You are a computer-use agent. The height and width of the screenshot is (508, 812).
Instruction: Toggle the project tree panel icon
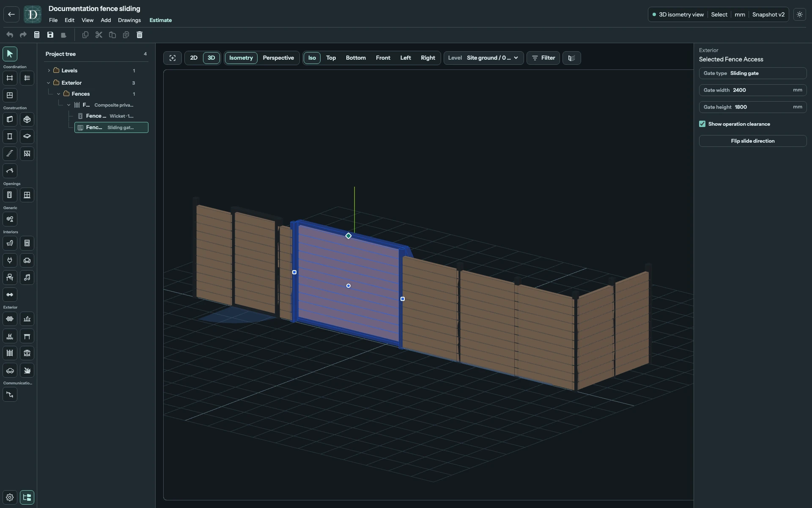pos(27,497)
